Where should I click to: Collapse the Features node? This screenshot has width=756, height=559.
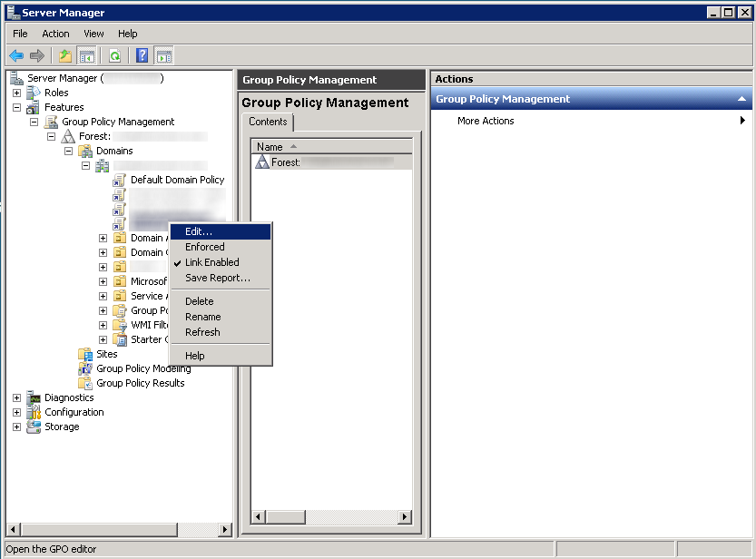click(x=17, y=107)
